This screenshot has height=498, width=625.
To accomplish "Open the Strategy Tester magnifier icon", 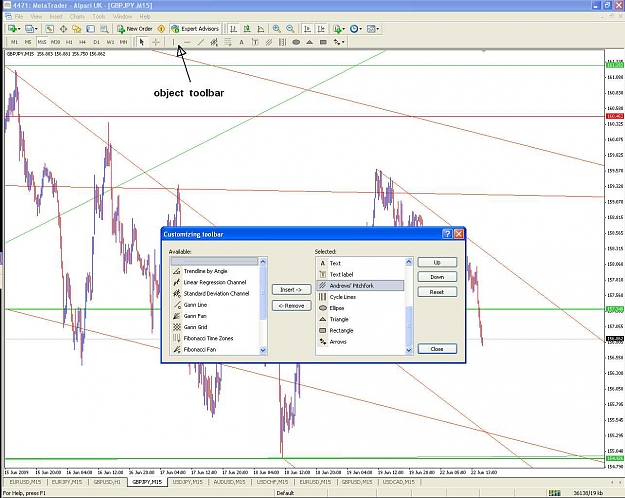I will click(104, 29).
